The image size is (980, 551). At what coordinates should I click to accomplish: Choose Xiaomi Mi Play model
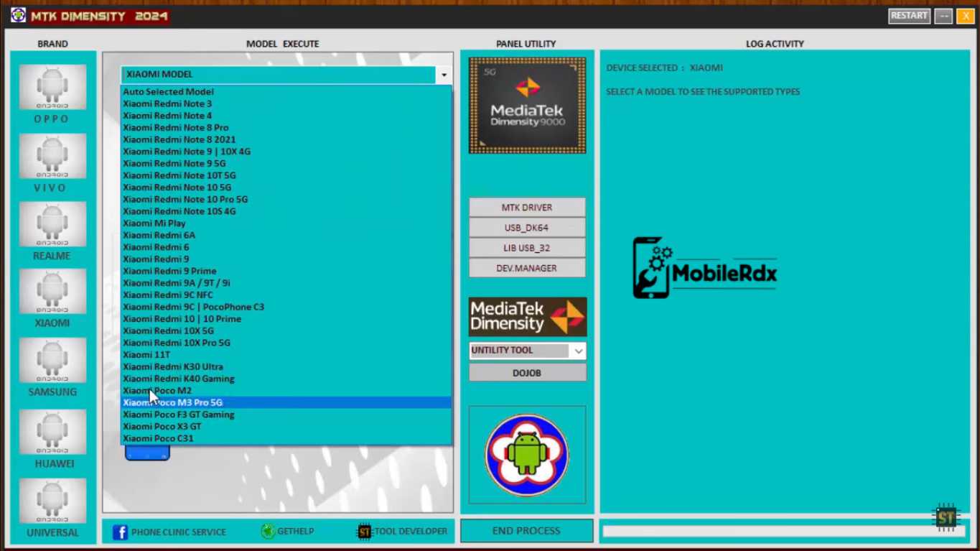point(286,223)
